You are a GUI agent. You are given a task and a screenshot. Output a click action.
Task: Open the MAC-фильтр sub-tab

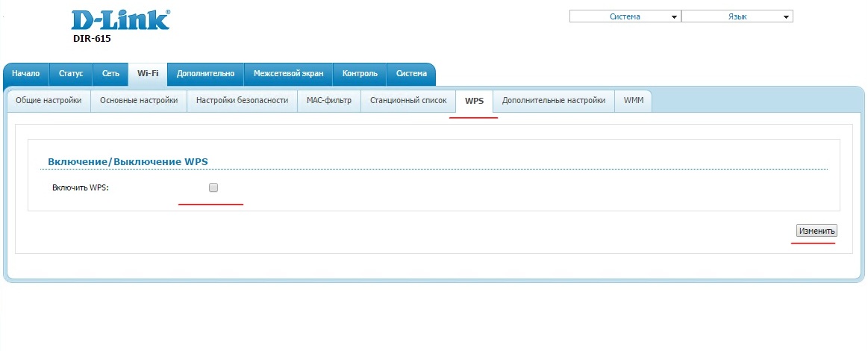329,101
